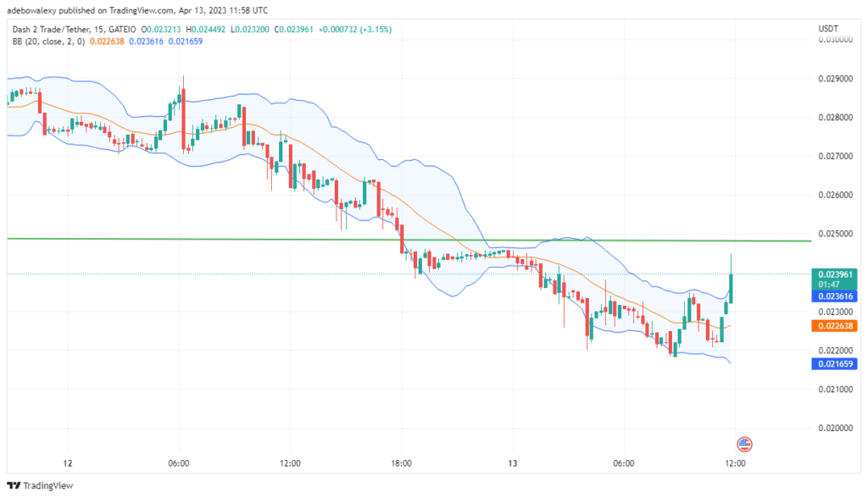
Task: Click the 0.028000 price axis label
Action: pyautogui.click(x=835, y=118)
